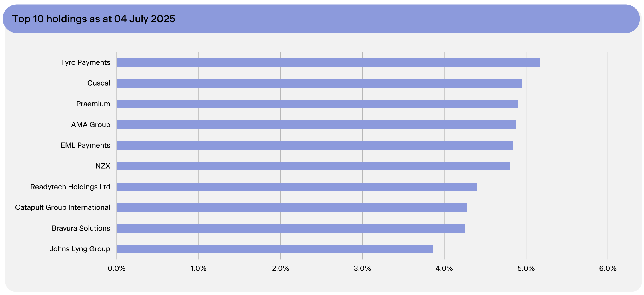Click the 'Tyro Payments' axis label
The image size is (644, 295).
click(85, 62)
